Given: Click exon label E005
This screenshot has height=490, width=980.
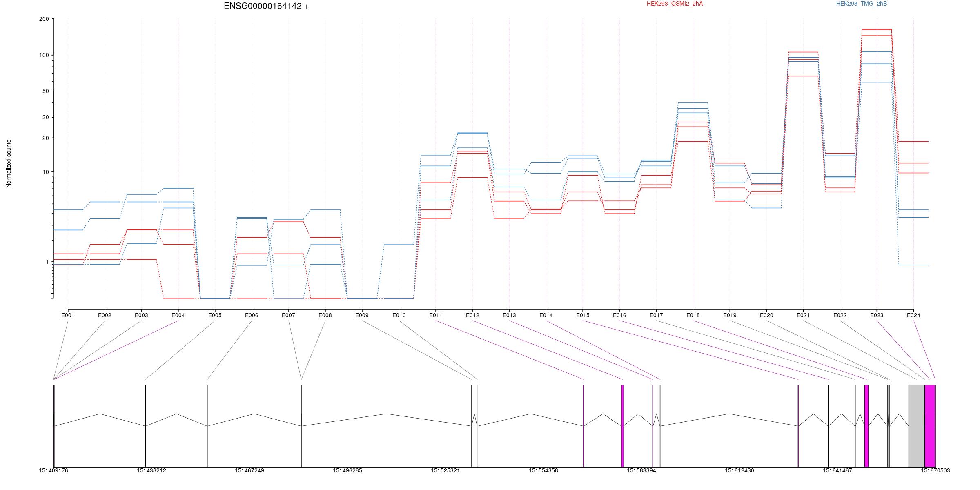Looking at the screenshot, I should click(215, 315).
